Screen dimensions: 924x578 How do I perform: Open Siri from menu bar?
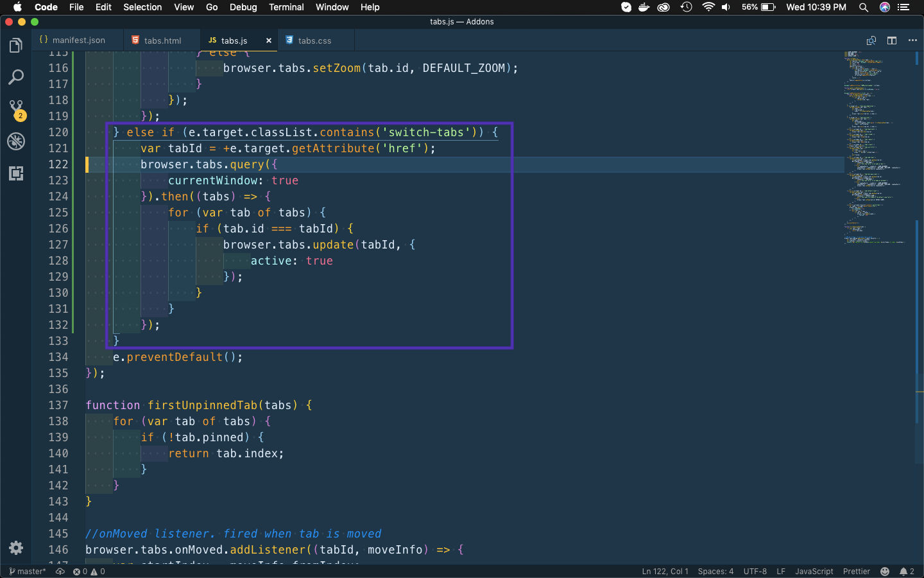(885, 7)
